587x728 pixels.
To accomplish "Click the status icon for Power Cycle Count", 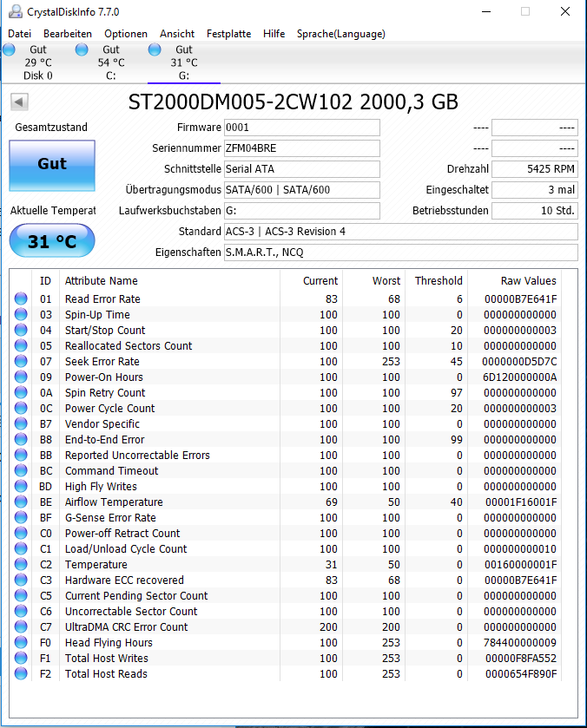I will tap(21, 408).
